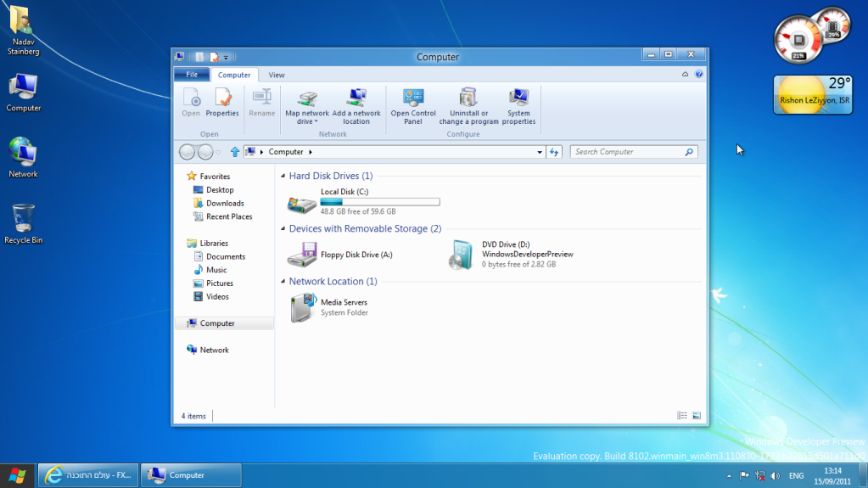The width and height of the screenshot is (868, 488).
Task: Select Floppy Disk Drive (A:)
Action: [x=340, y=255]
